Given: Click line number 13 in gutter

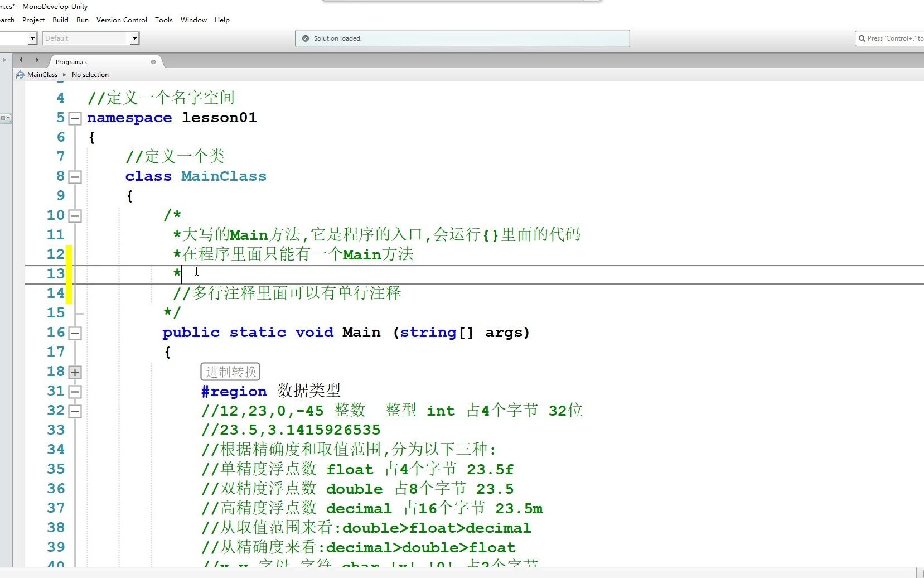Looking at the screenshot, I should point(56,274).
